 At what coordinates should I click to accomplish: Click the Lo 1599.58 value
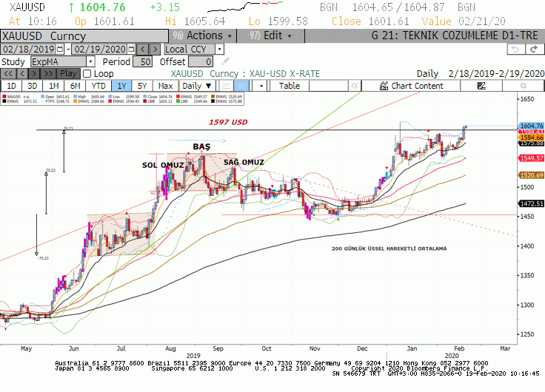pyautogui.click(x=288, y=21)
